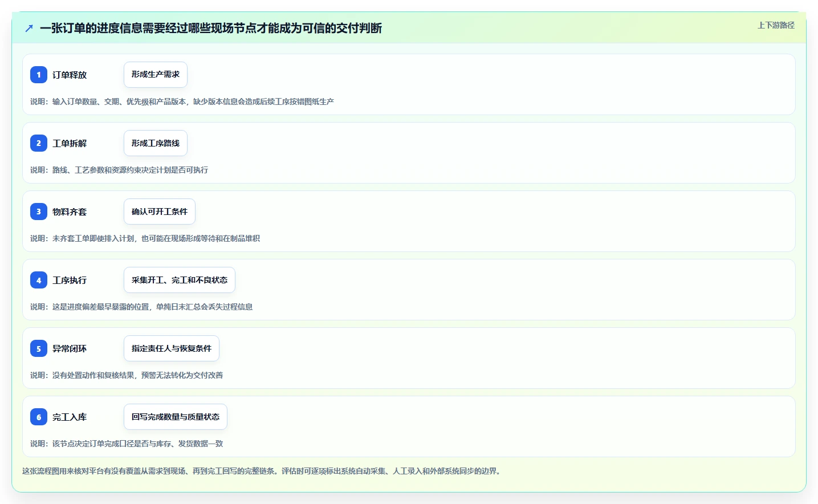818x504 pixels.
Task: Click the arrow icon beside the title
Action: pos(29,28)
